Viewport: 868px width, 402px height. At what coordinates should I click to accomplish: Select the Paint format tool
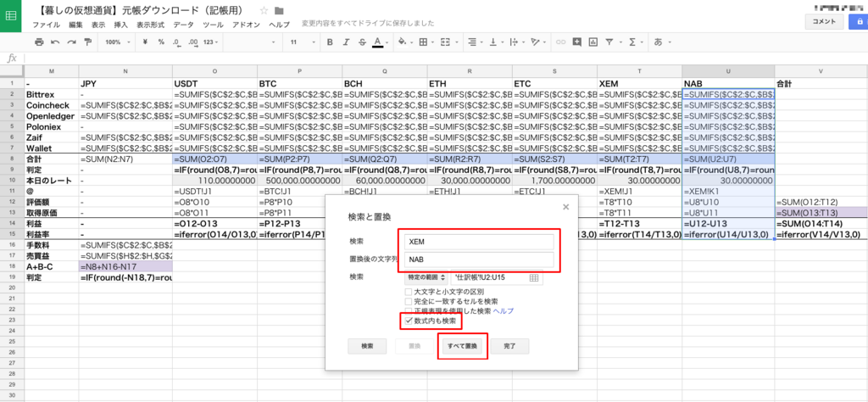[87, 42]
